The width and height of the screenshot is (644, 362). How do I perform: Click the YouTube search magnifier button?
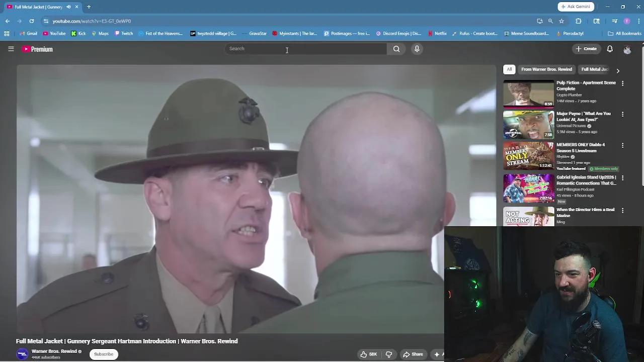pyautogui.click(x=396, y=49)
